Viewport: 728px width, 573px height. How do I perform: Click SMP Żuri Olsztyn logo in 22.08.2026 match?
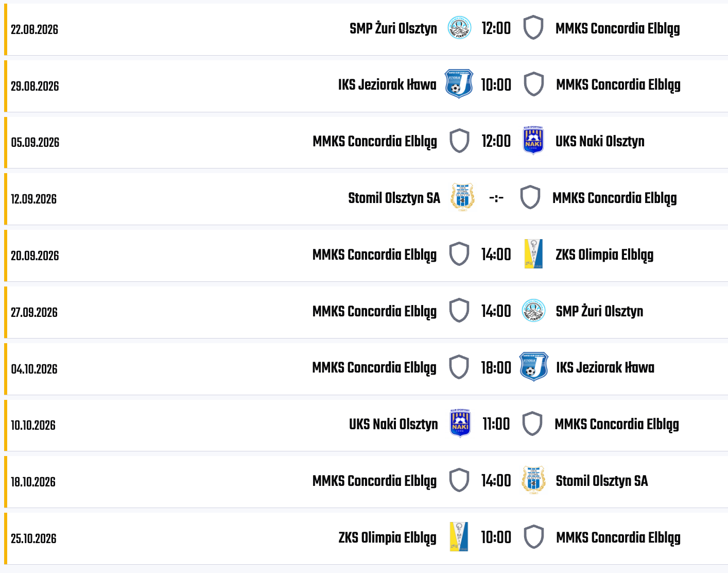(x=459, y=28)
